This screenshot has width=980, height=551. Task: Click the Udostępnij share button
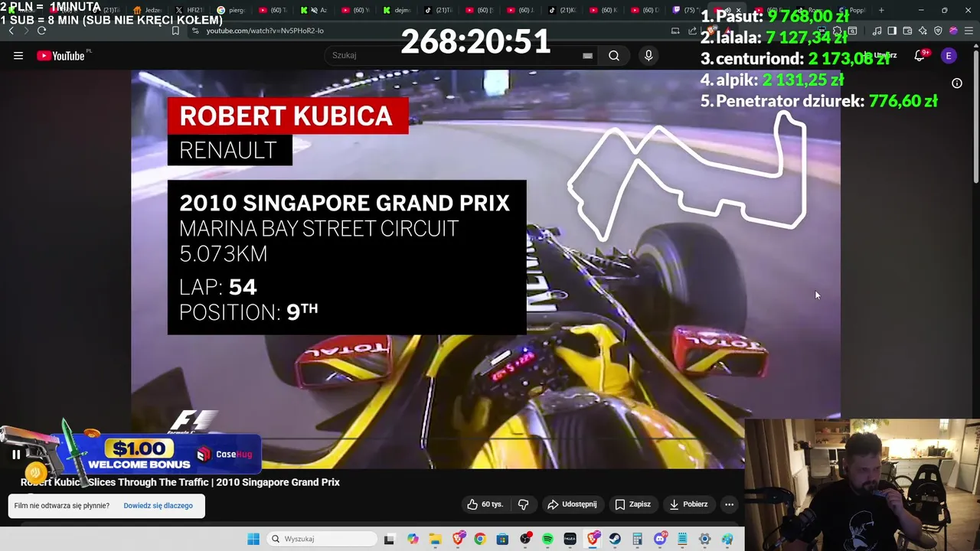pos(572,504)
